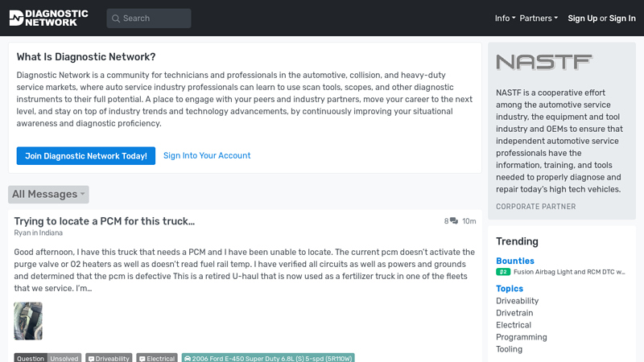
Task: Open the Topics trending link
Action: (x=510, y=289)
